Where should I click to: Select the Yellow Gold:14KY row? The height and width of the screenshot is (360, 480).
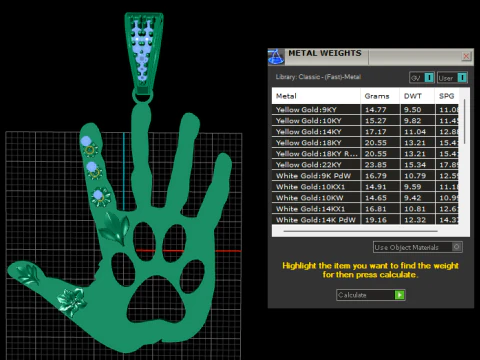point(365,132)
